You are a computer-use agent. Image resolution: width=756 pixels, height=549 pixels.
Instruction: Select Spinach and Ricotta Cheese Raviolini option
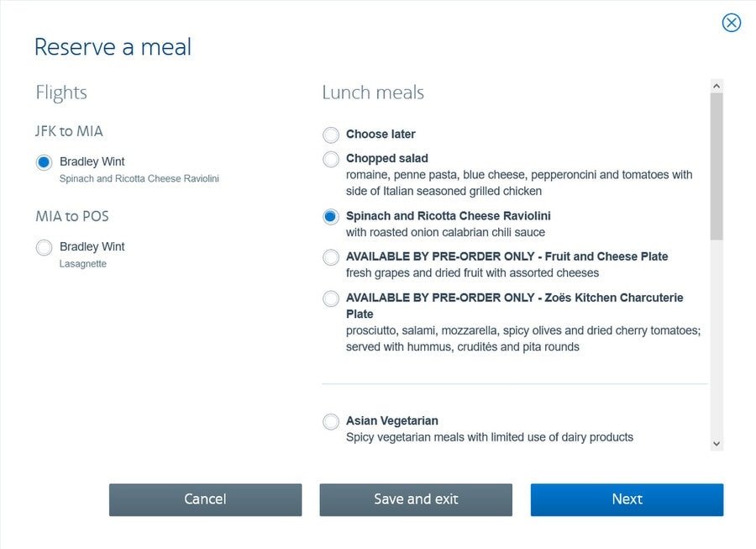click(331, 217)
